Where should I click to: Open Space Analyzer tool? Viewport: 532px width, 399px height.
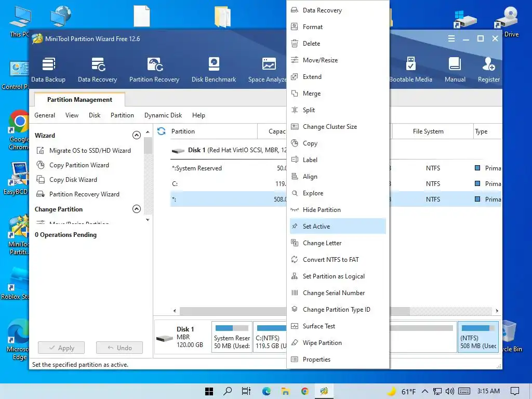268,70
